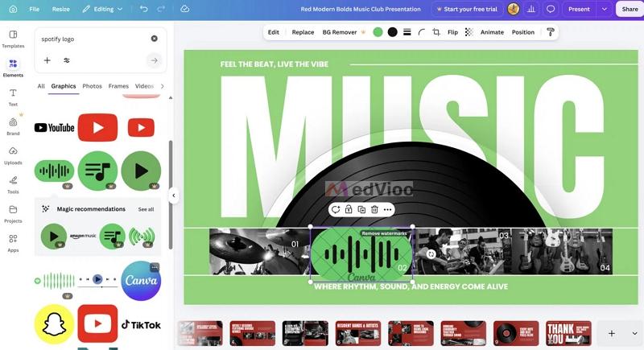Screen dimensions: 644x350
Task: Open the Tools panel
Action: point(13,184)
